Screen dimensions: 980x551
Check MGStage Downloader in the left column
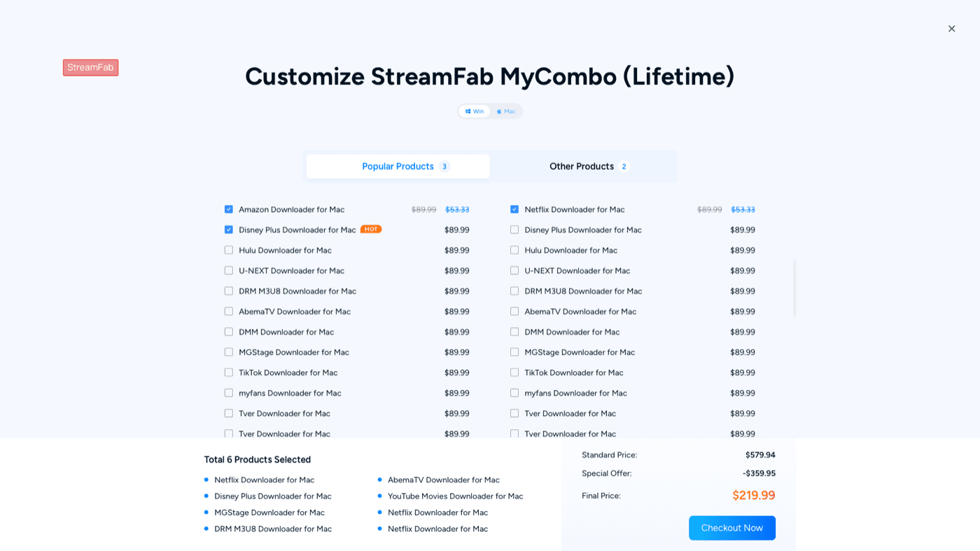[229, 352]
